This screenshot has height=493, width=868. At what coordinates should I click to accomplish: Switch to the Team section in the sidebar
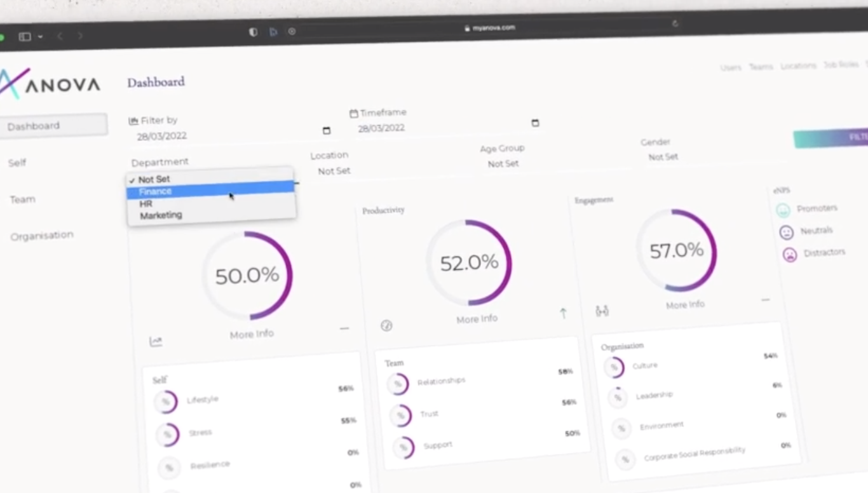pyautogui.click(x=22, y=199)
